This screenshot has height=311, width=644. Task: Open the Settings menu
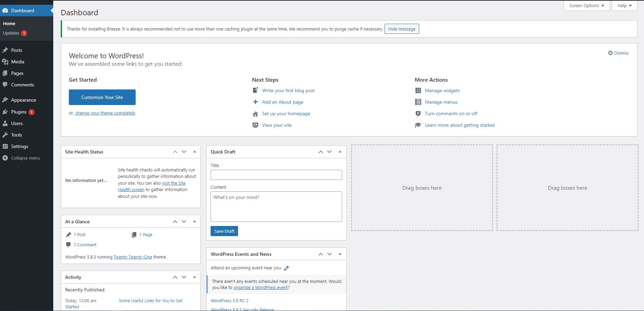tap(26, 146)
